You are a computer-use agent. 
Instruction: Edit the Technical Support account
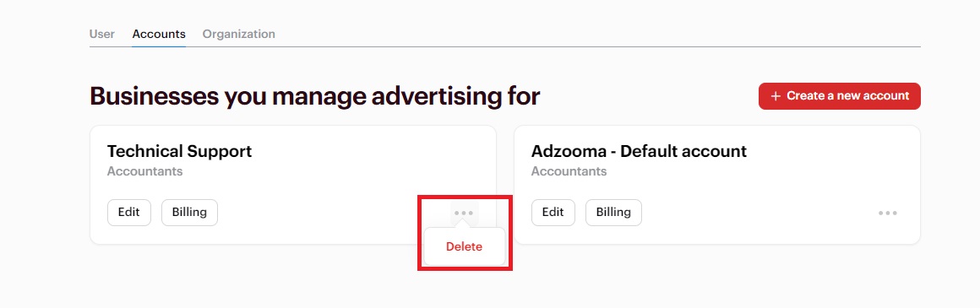[129, 213]
